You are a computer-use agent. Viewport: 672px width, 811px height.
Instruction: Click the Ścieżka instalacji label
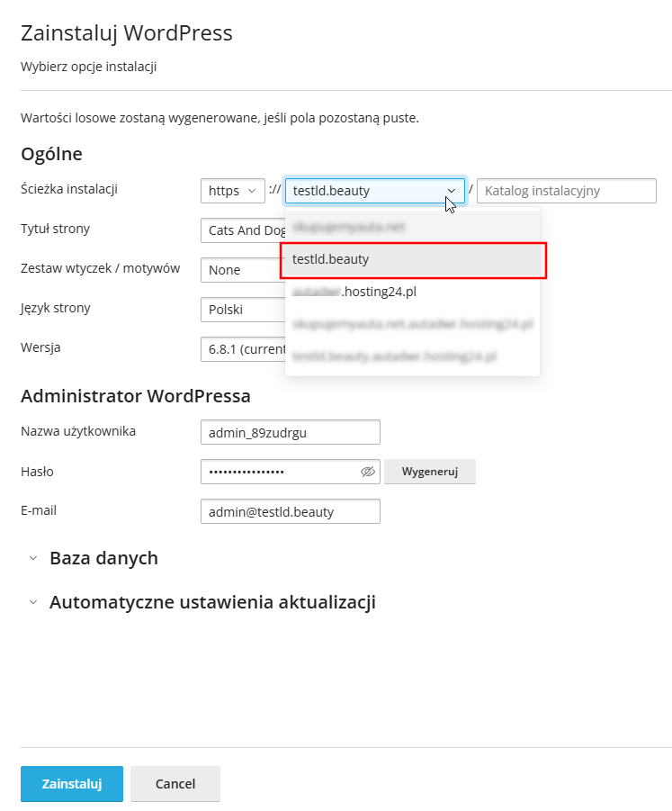click(x=69, y=189)
